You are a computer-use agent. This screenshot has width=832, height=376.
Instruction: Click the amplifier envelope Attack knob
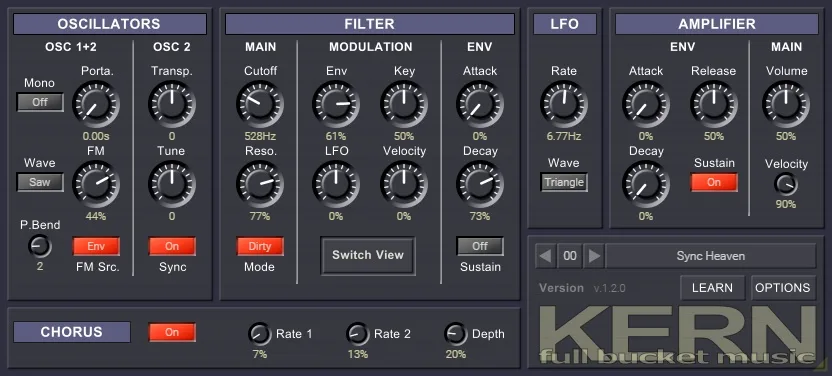pos(646,104)
